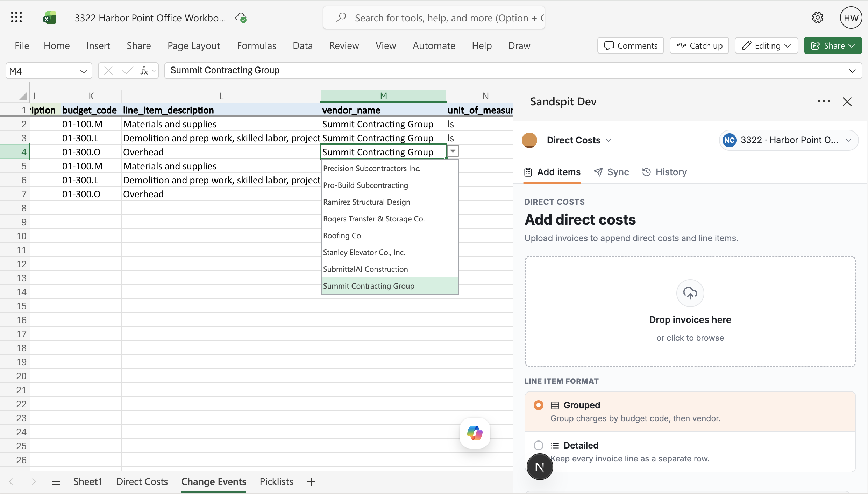Image resolution: width=868 pixels, height=494 pixels.
Task: Switch to the Automate tab
Action: tap(434, 45)
